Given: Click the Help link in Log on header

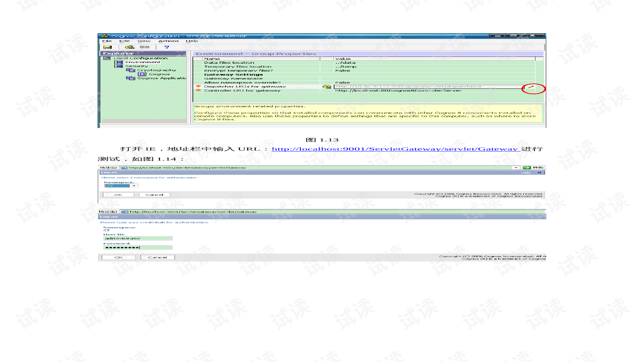Looking at the screenshot, I should (x=526, y=173).
